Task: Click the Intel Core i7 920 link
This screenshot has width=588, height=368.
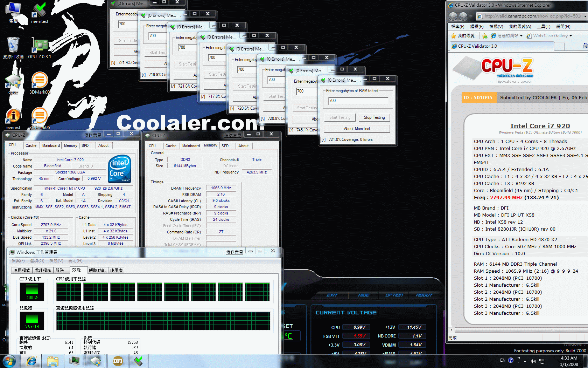Action: tap(540, 126)
